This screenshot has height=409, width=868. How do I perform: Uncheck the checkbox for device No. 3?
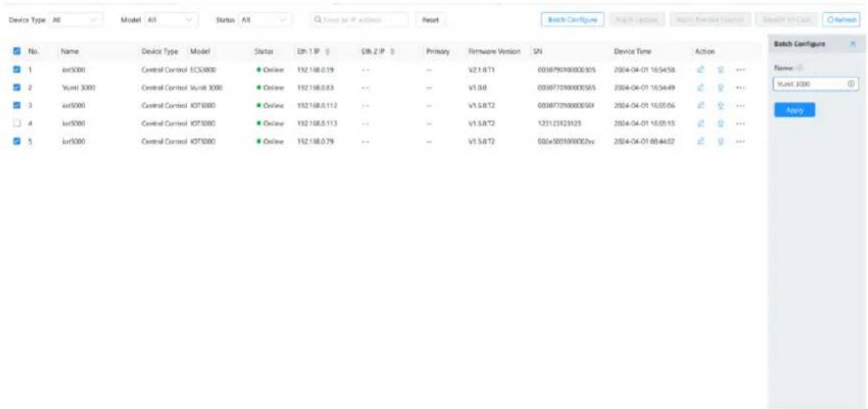point(17,105)
